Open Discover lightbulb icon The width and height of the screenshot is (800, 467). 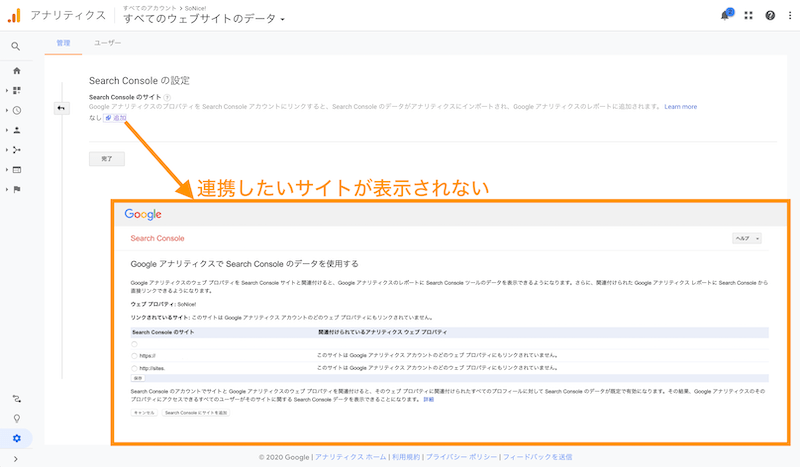[x=17, y=419]
